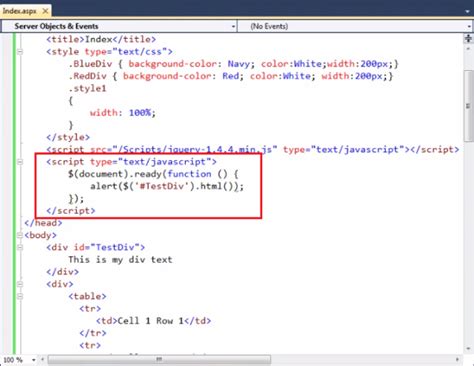Screen dimensions: 474x366
Task: Click the editor split handle icon
Action: point(468,39)
